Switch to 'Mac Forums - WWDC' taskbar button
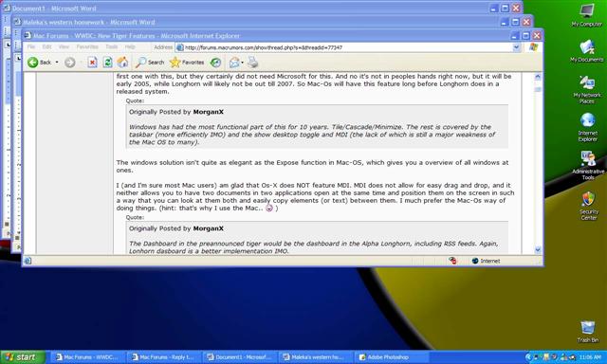This screenshot has height=364, width=607. pyautogui.click(x=88, y=357)
